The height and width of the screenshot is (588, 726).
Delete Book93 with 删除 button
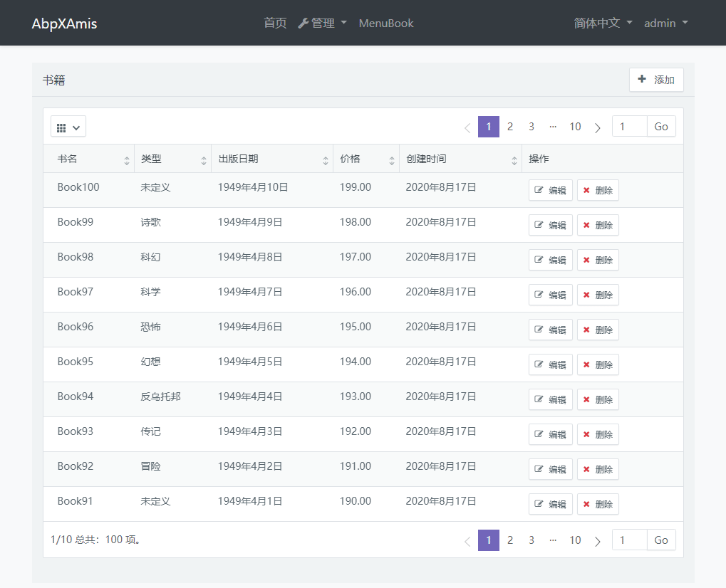pyautogui.click(x=598, y=434)
